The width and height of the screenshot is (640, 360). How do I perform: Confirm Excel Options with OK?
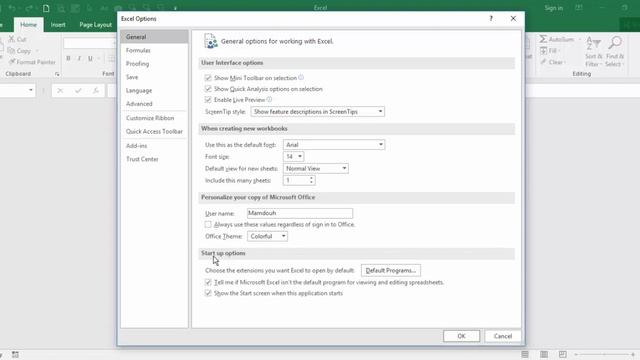coord(462,336)
